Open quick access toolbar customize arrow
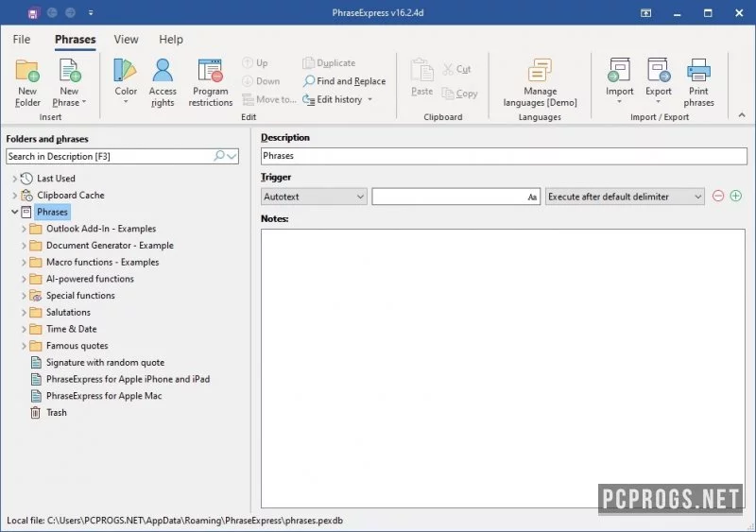 tap(91, 13)
